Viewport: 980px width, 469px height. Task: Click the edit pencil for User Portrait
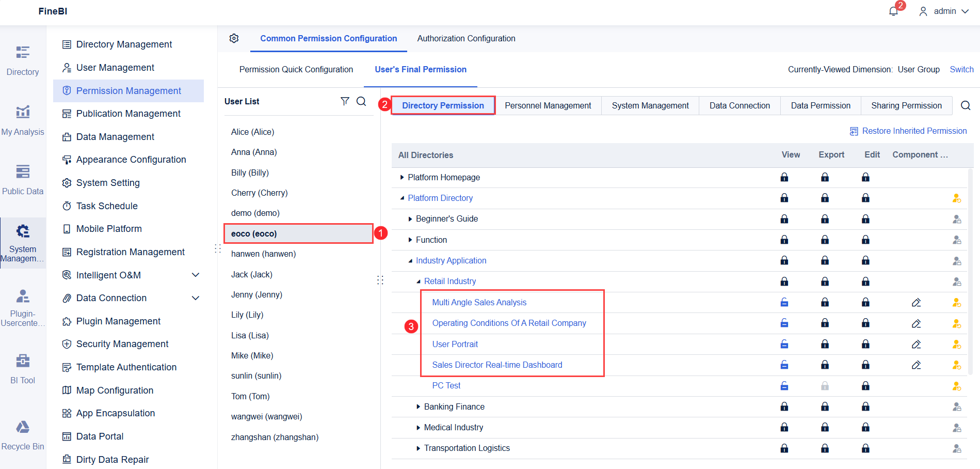pos(916,345)
